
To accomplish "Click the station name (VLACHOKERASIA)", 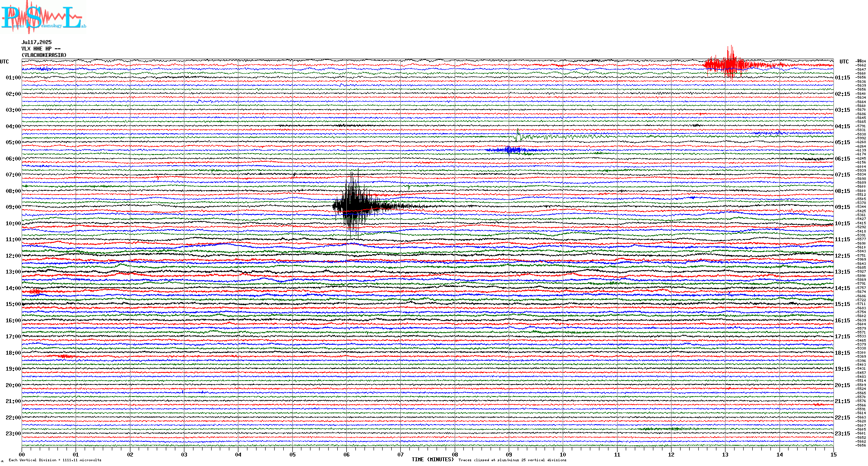I will [x=44, y=55].
